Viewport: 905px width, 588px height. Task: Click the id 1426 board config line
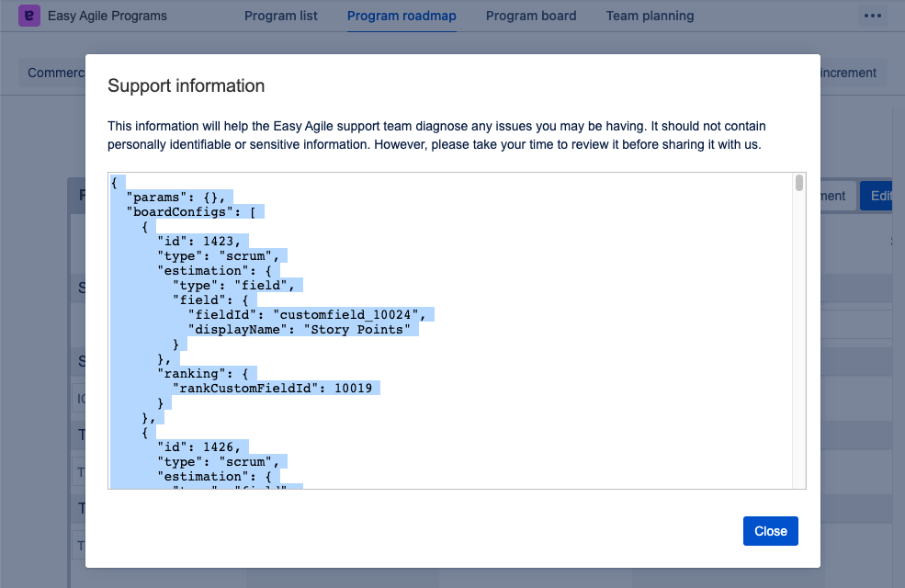[200, 447]
